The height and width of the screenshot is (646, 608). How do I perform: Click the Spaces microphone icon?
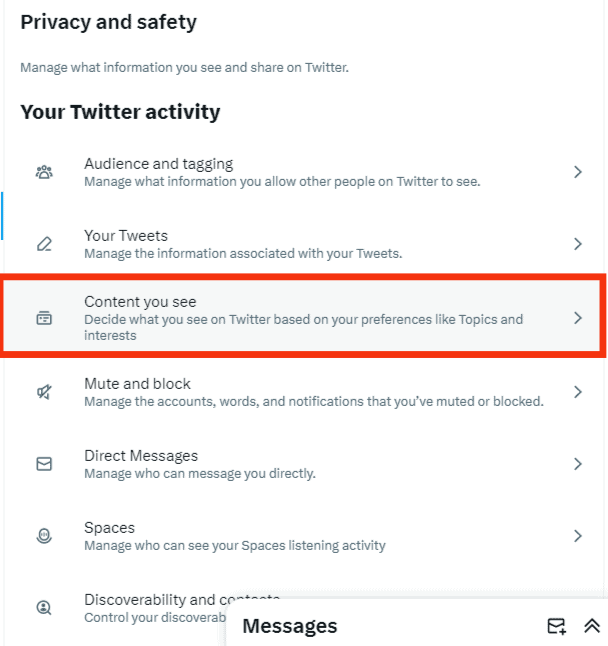click(x=44, y=536)
